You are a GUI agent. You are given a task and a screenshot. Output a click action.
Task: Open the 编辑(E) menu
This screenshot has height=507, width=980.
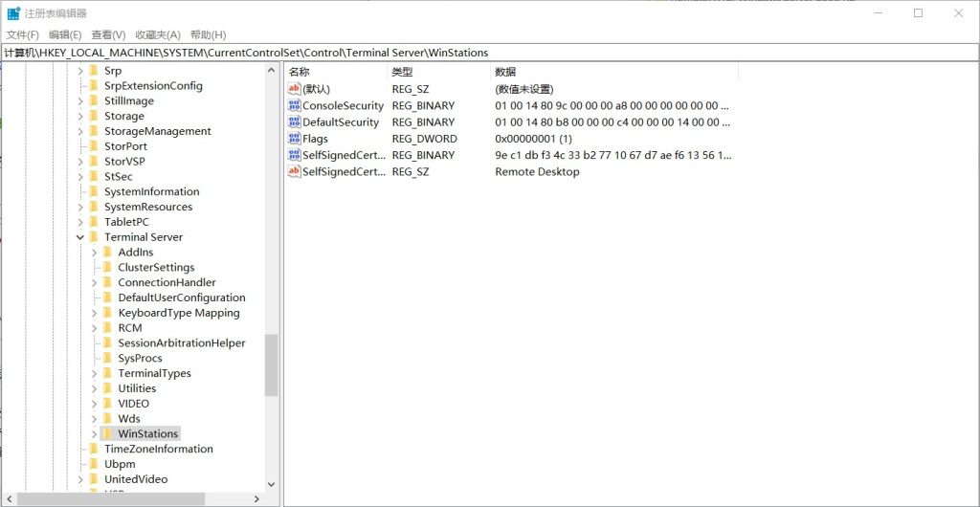pyautogui.click(x=65, y=35)
